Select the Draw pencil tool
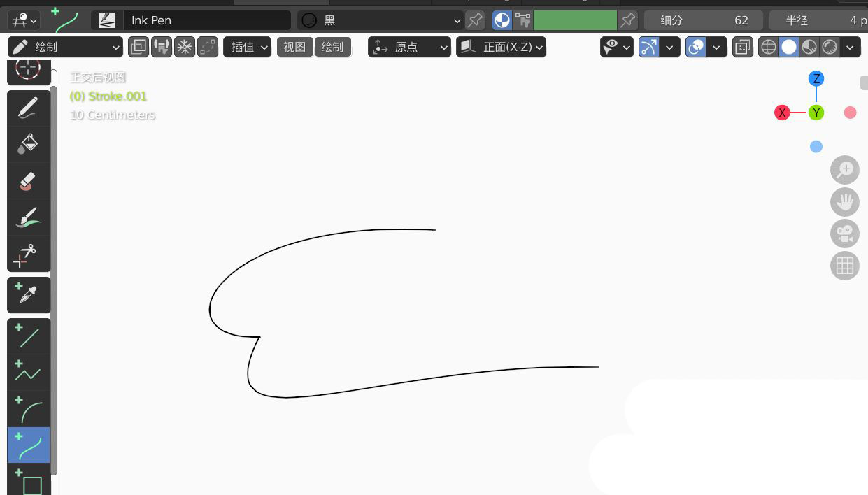Screen dimensions: 868x495 28,108
